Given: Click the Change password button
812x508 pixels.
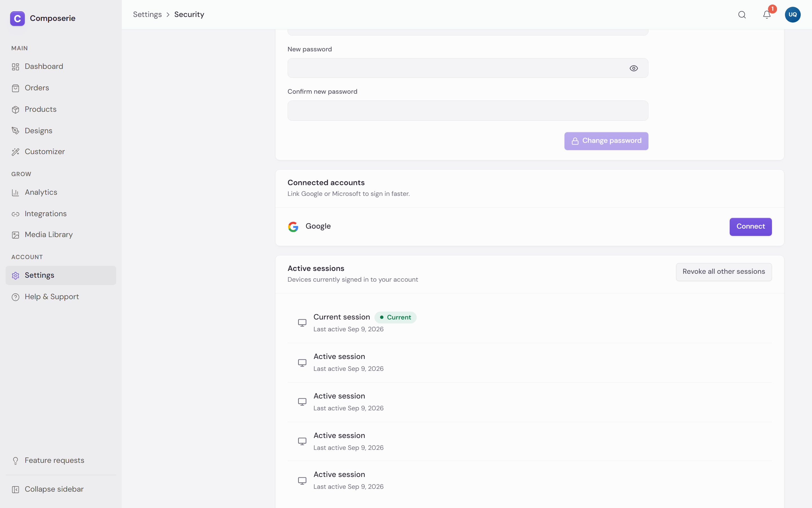Looking at the screenshot, I should click(606, 141).
